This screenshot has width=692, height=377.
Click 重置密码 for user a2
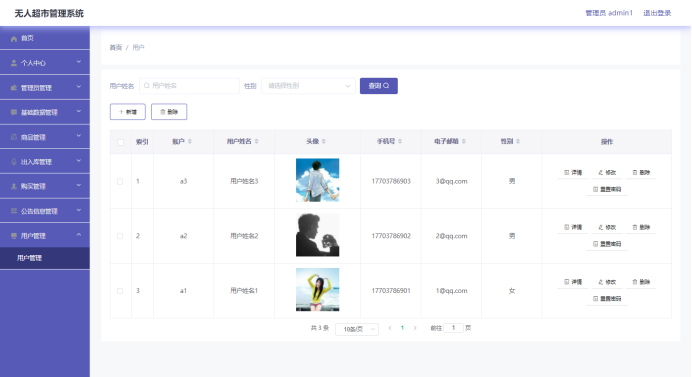coord(607,244)
